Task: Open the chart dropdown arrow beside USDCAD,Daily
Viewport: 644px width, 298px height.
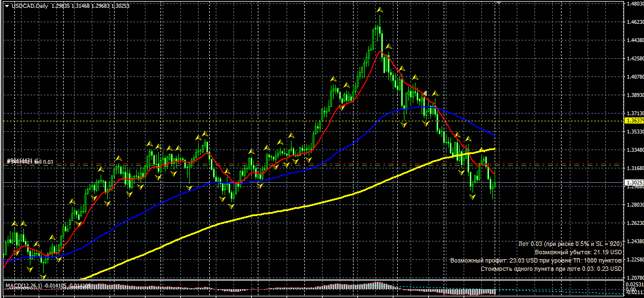Action: pos(6,6)
